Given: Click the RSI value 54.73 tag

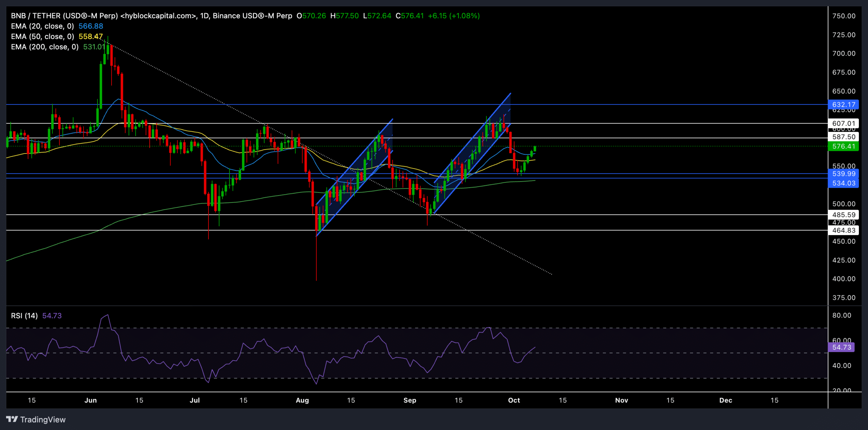Looking at the screenshot, I should point(841,347).
